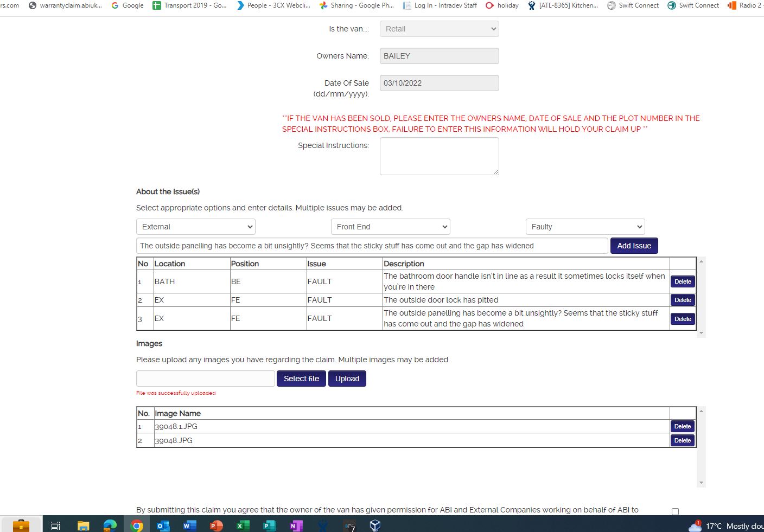Viewport: 764px width, 532px height.
Task: Delete the 39048.1.JPG image entry
Action: tap(682, 426)
